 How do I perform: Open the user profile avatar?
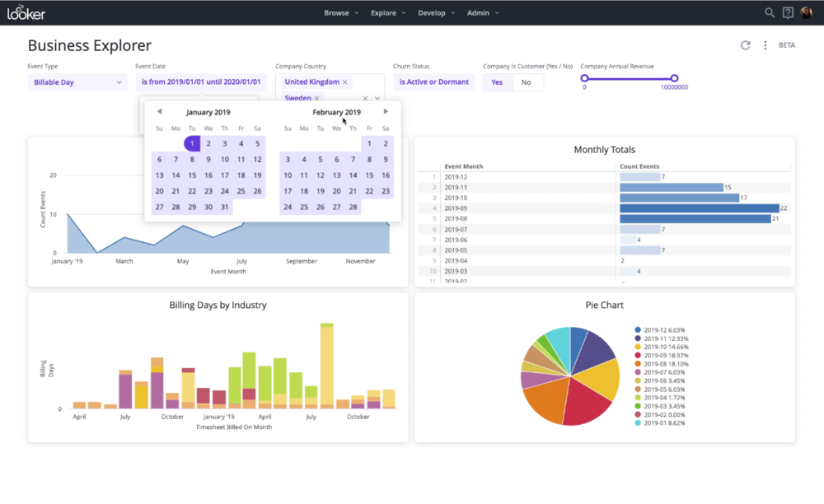(807, 13)
